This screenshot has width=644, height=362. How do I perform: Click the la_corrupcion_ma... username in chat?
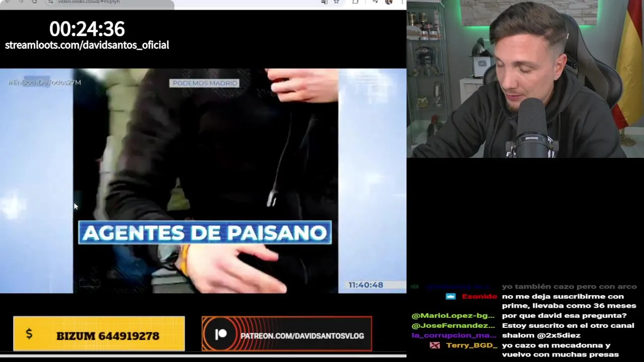[x=454, y=335]
